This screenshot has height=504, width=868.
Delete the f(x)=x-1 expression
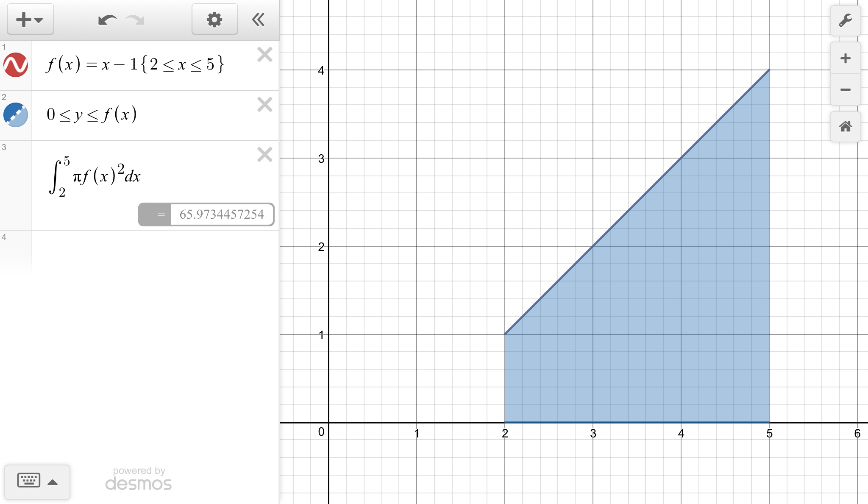click(265, 55)
